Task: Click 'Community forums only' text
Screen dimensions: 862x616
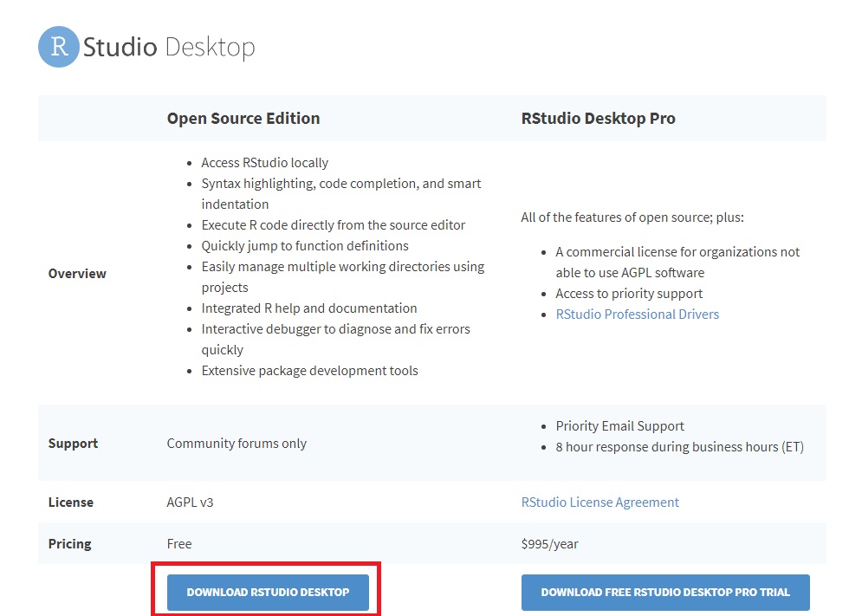Action: point(237,444)
